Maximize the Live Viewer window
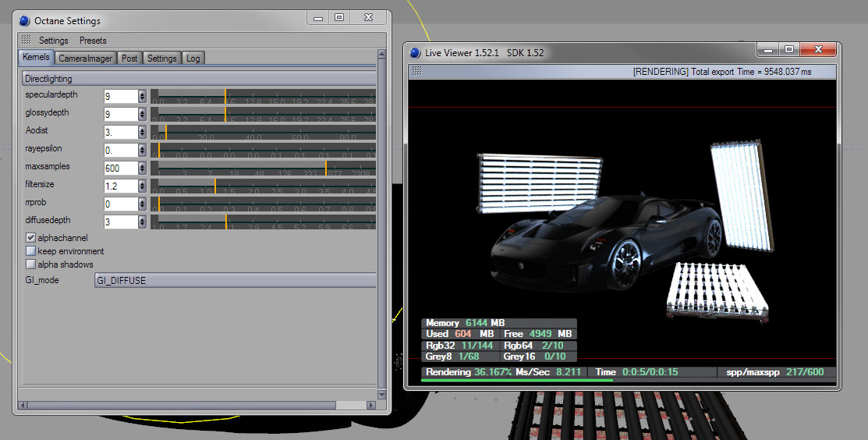This screenshot has width=868, height=440. (788, 50)
